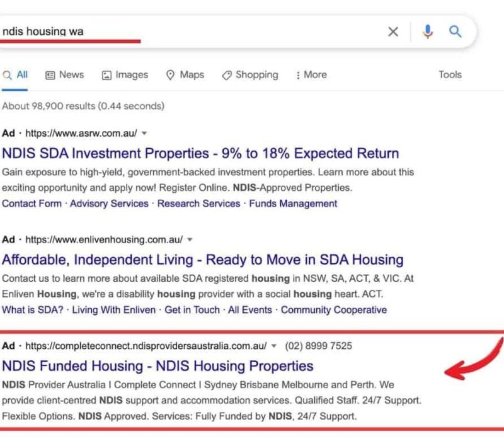Select the Shopping tab
Viewport: 504px width, 441px height.
(x=249, y=74)
